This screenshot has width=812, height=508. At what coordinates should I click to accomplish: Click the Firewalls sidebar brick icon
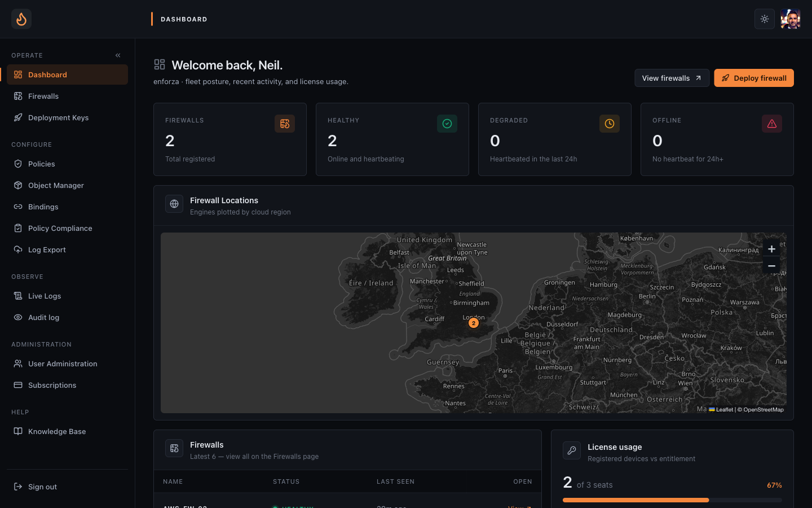(18, 96)
